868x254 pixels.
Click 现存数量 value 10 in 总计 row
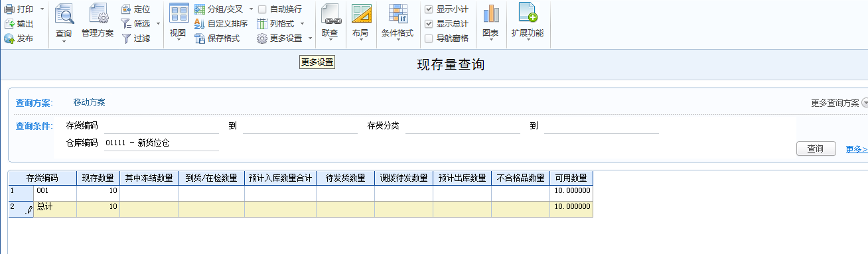coord(98,208)
